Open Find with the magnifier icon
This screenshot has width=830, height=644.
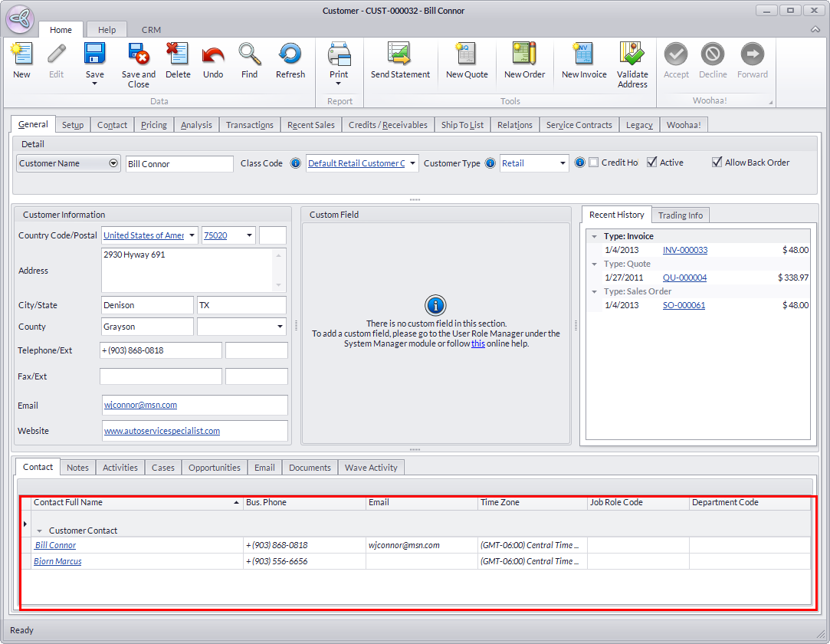pos(249,55)
